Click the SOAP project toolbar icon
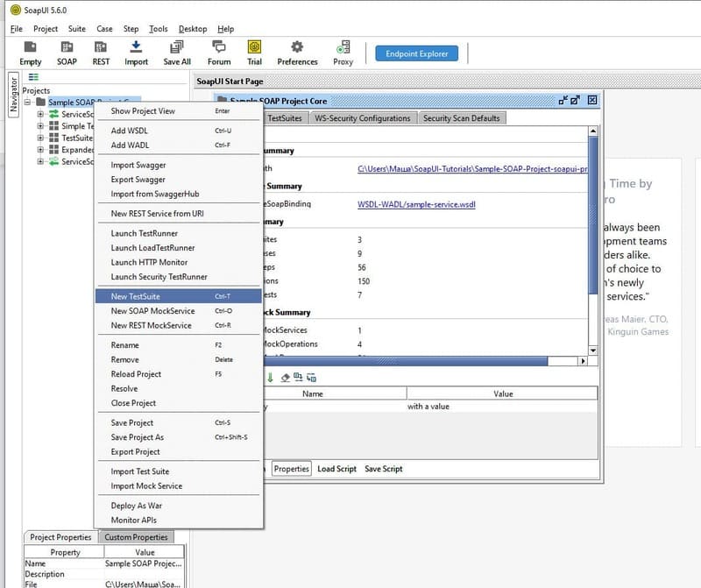 pos(67,48)
